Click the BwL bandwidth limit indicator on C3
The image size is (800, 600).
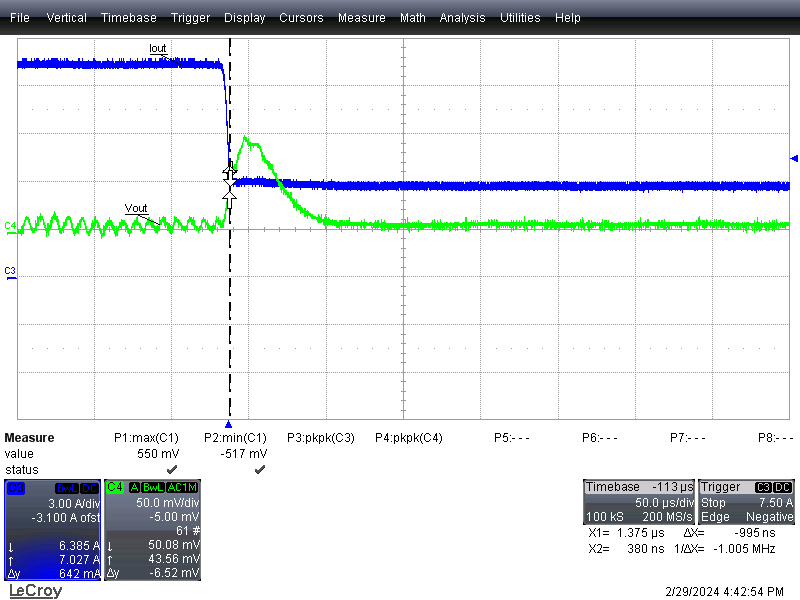click(66, 488)
